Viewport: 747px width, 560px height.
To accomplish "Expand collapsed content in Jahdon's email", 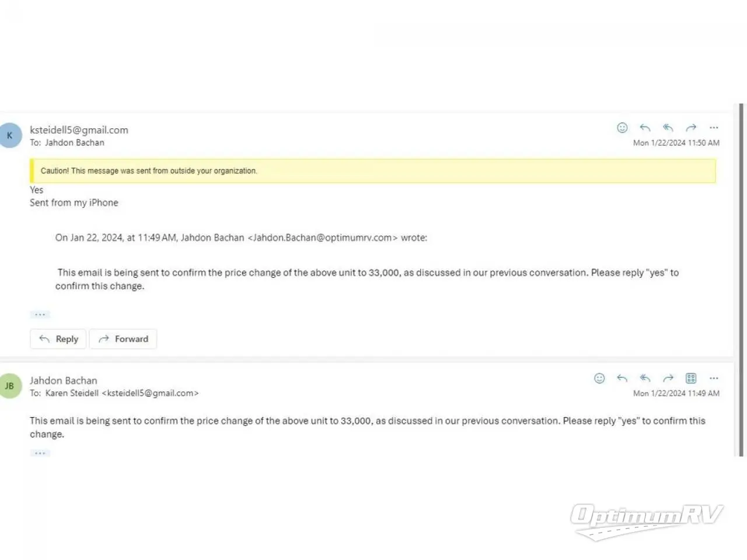I will coord(40,453).
